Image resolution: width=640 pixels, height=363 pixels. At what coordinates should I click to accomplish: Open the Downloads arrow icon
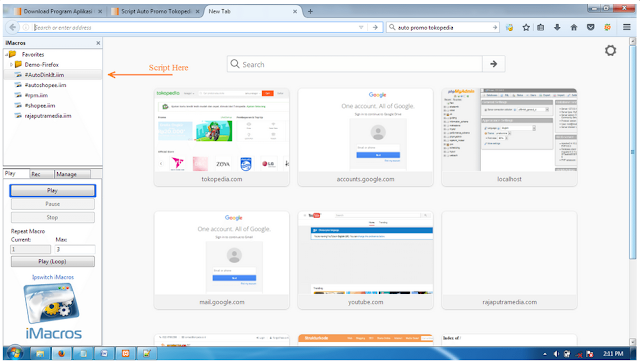click(x=557, y=27)
